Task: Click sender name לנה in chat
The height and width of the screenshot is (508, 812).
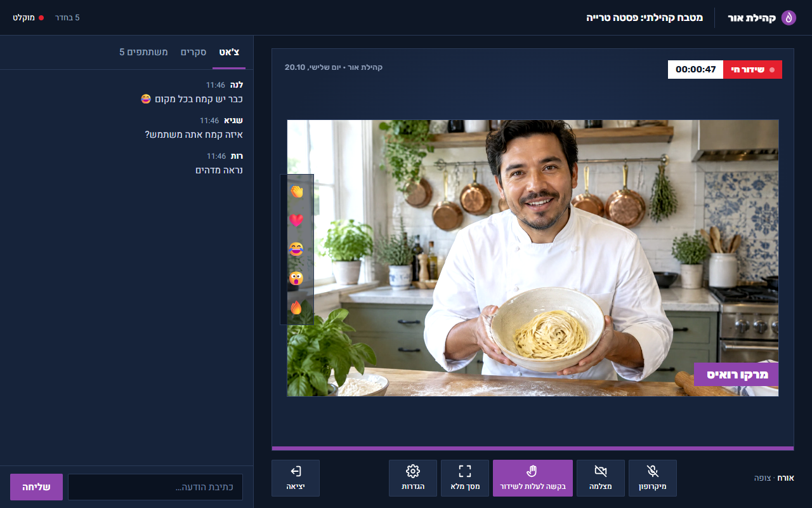Action: 236,84
